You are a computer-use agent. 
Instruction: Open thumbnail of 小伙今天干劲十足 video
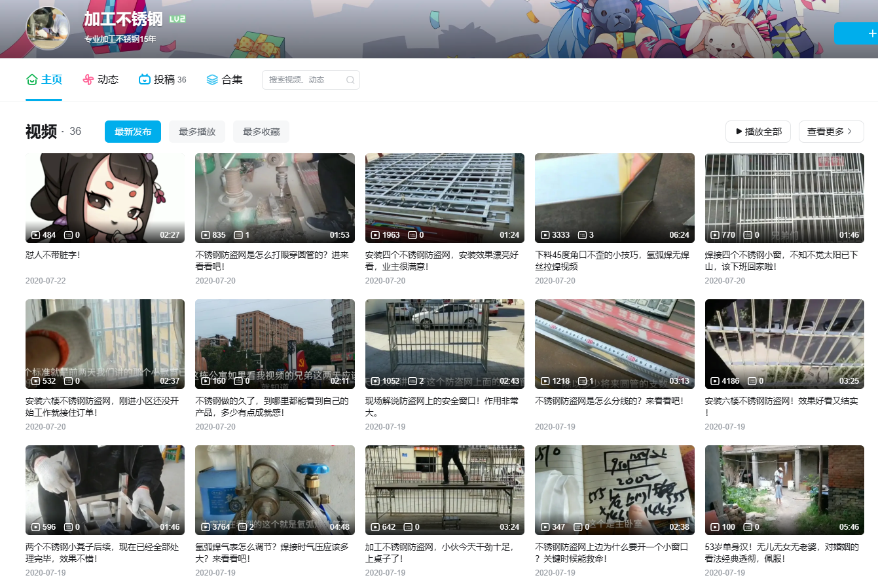point(445,490)
